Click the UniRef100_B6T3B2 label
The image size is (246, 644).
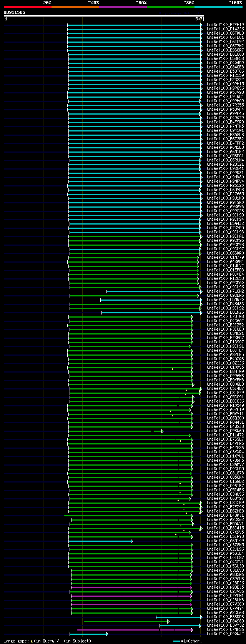click(x=225, y=139)
